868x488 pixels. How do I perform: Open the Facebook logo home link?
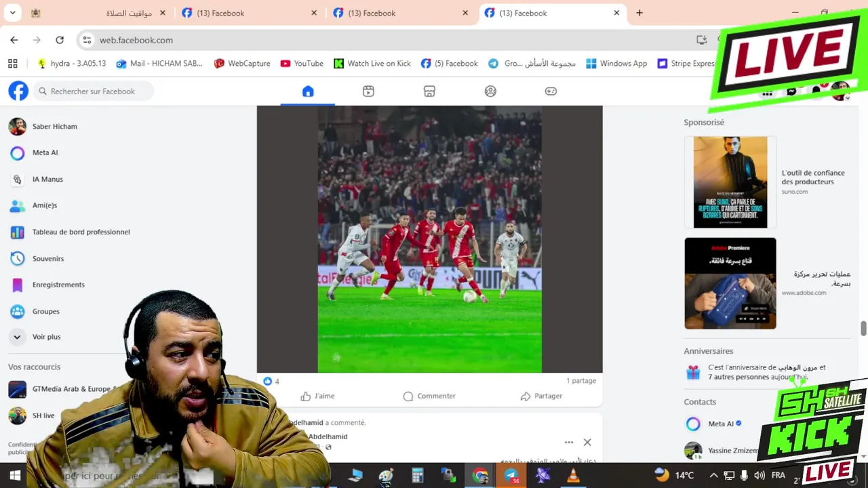(x=18, y=91)
